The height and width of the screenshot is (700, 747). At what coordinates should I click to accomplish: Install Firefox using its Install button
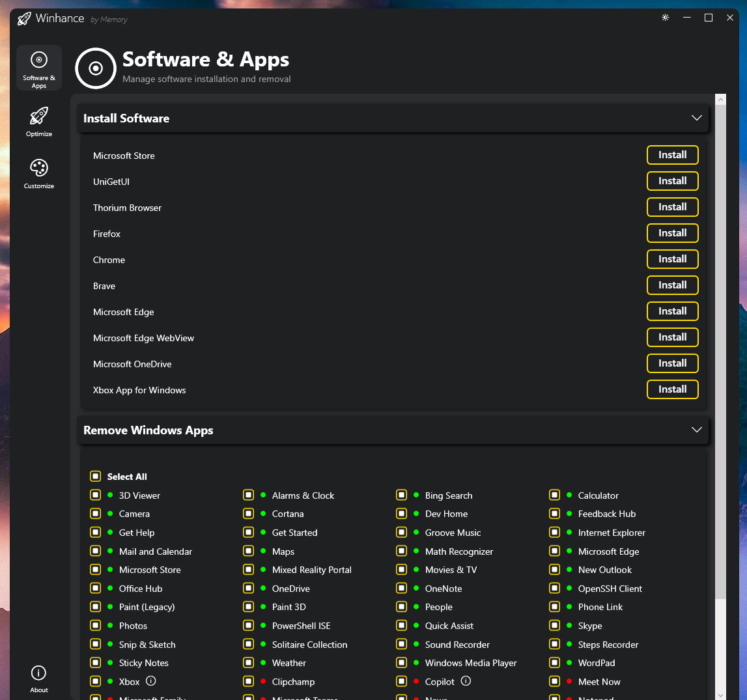672,233
